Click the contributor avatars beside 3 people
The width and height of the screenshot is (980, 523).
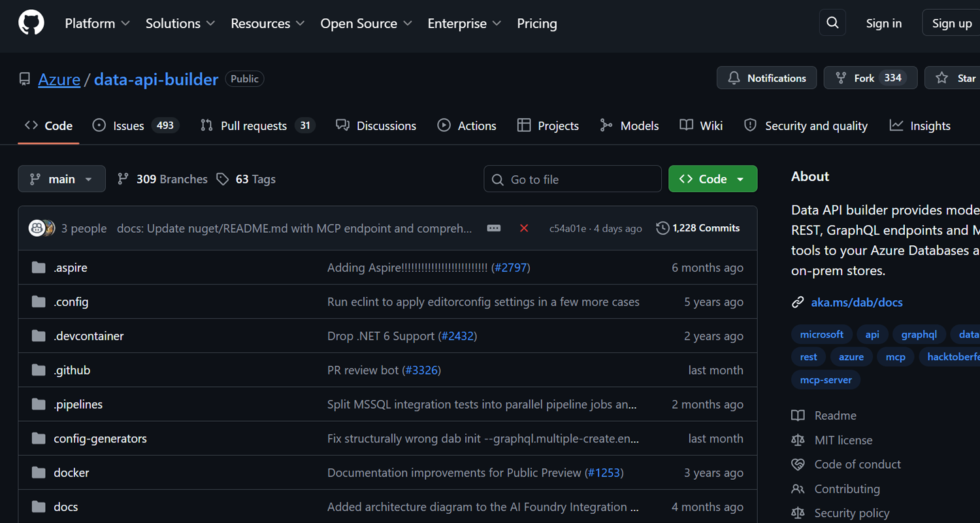tap(42, 228)
